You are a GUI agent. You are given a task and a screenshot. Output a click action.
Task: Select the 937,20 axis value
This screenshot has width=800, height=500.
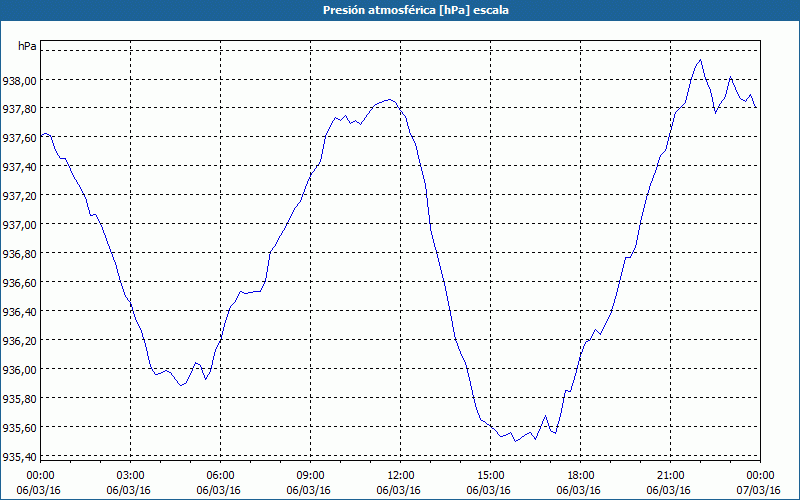[x=19, y=195]
